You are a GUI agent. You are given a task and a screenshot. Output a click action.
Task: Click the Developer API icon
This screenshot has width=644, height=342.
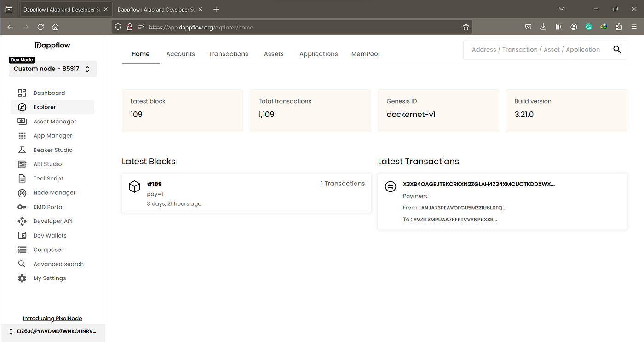22,221
